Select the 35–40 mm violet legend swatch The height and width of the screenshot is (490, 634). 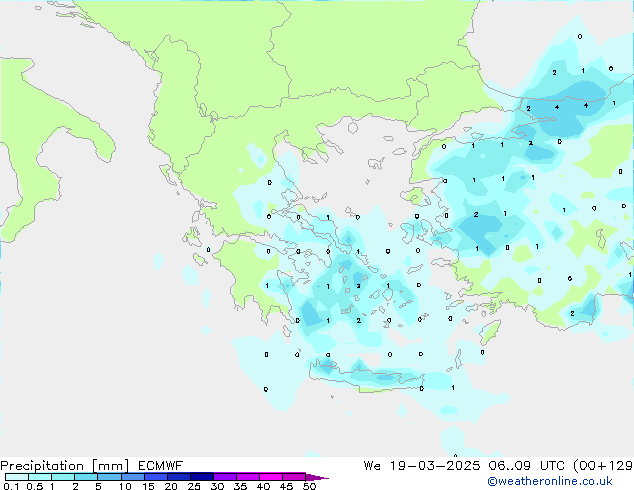(248, 477)
